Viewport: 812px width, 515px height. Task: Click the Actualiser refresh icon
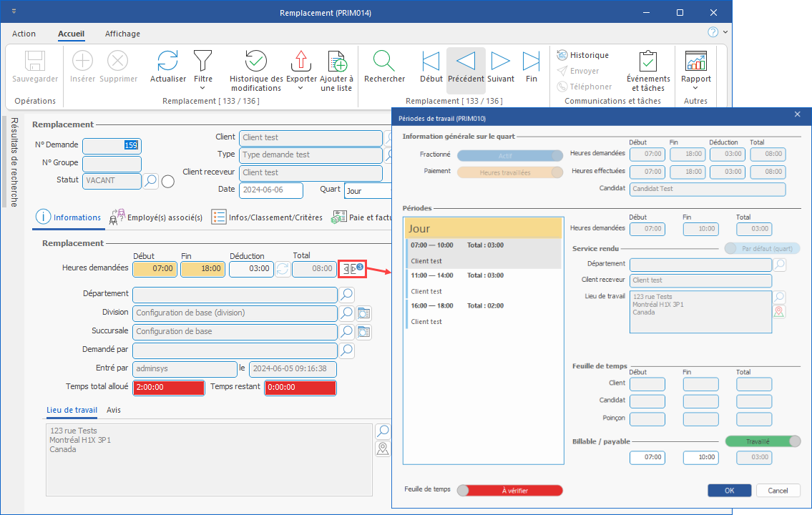coord(167,62)
